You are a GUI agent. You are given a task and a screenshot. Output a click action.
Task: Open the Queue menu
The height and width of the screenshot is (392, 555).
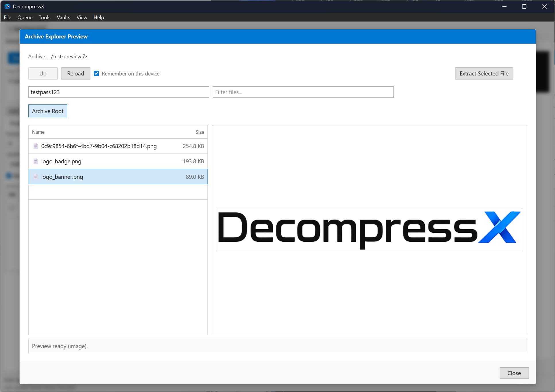(x=25, y=17)
